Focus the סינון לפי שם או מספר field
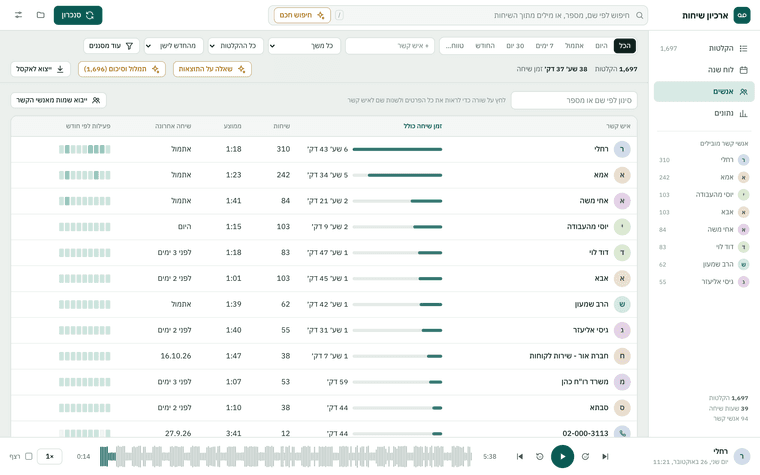Viewport: 760px width, 475px height. 574,100
